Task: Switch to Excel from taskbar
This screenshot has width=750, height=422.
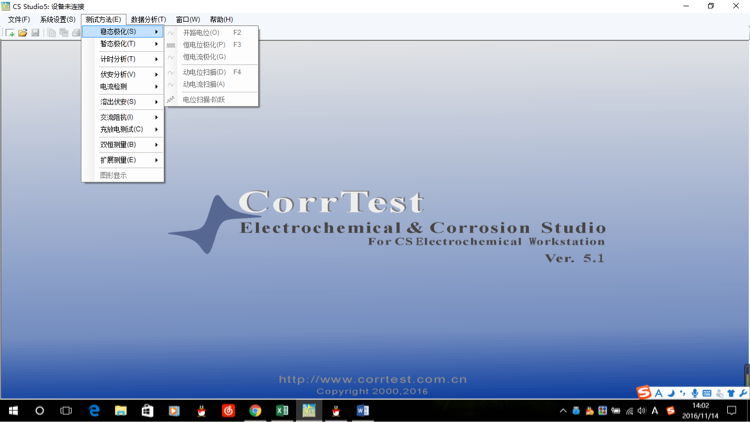Action: coord(282,411)
